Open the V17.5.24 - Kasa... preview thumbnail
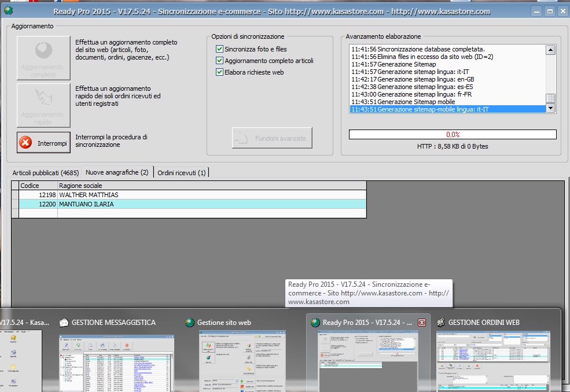570x392 pixels. point(21,361)
